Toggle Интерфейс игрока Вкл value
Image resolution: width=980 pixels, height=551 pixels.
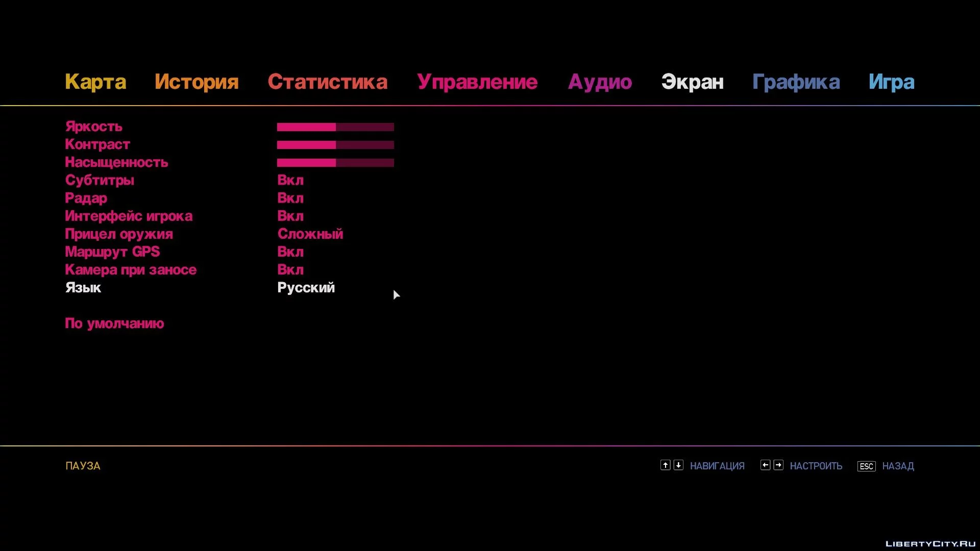coord(290,216)
